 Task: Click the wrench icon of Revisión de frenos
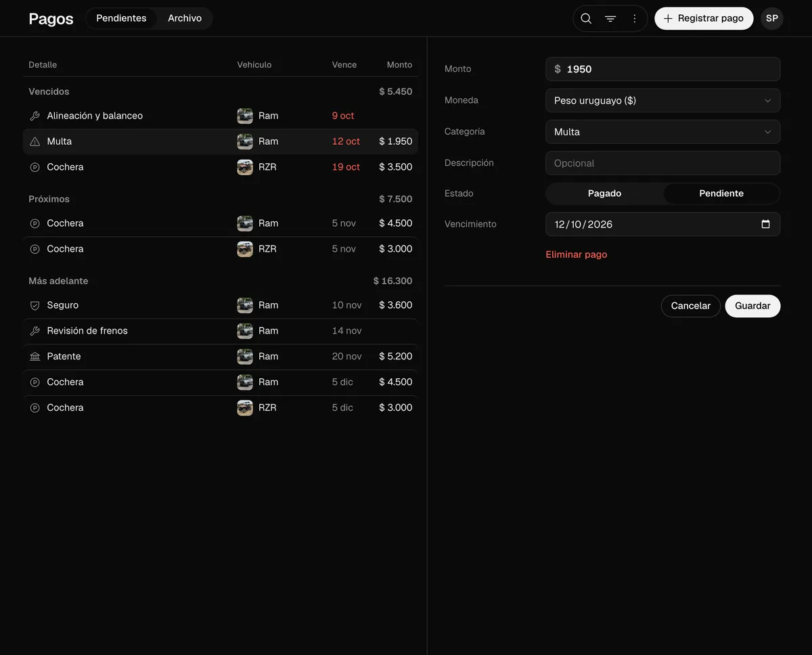tap(35, 331)
